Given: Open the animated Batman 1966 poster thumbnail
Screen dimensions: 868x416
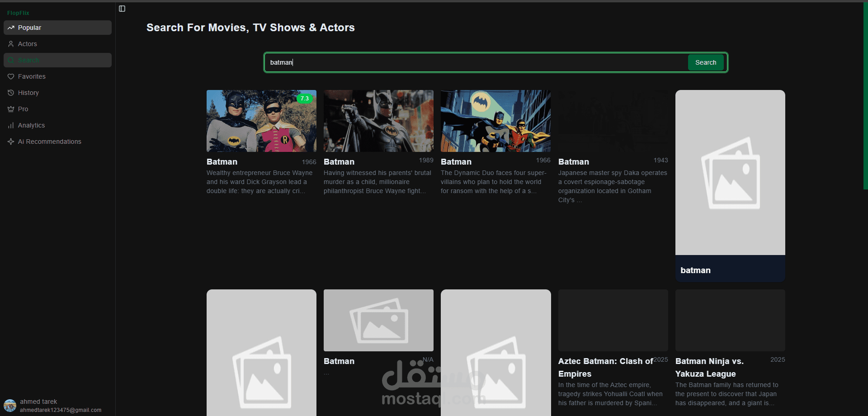Looking at the screenshot, I should 495,121.
